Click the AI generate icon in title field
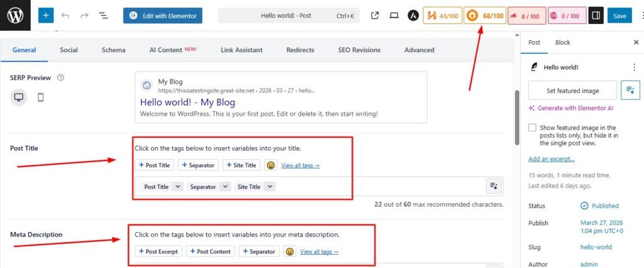The width and height of the screenshot is (644, 268). (494, 187)
